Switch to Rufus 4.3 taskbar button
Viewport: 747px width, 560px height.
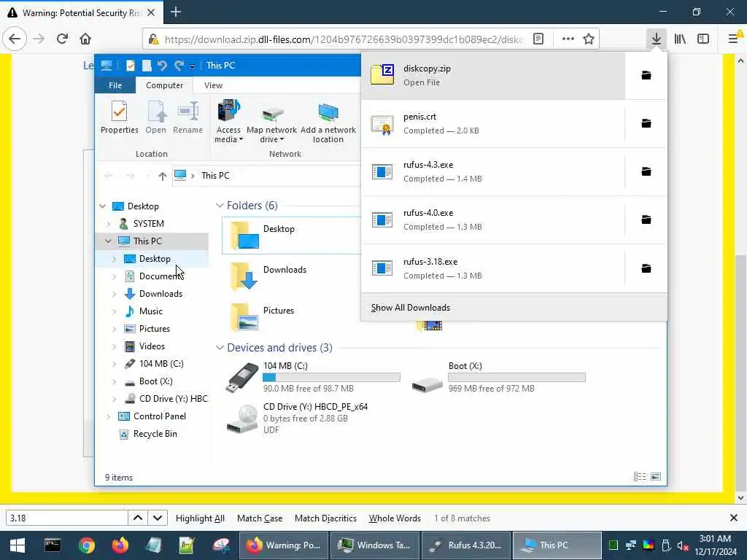466,545
